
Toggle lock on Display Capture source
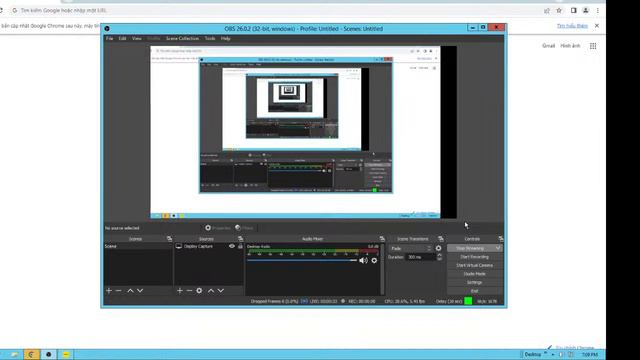pos(240,246)
